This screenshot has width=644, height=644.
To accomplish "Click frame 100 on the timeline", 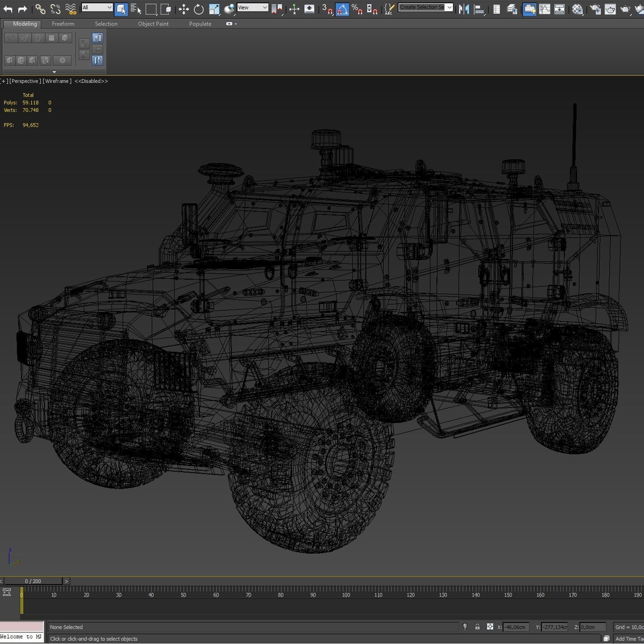I will point(346,595).
